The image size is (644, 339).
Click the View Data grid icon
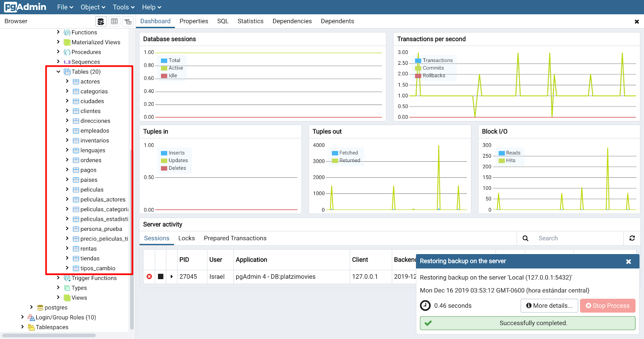[x=114, y=22]
